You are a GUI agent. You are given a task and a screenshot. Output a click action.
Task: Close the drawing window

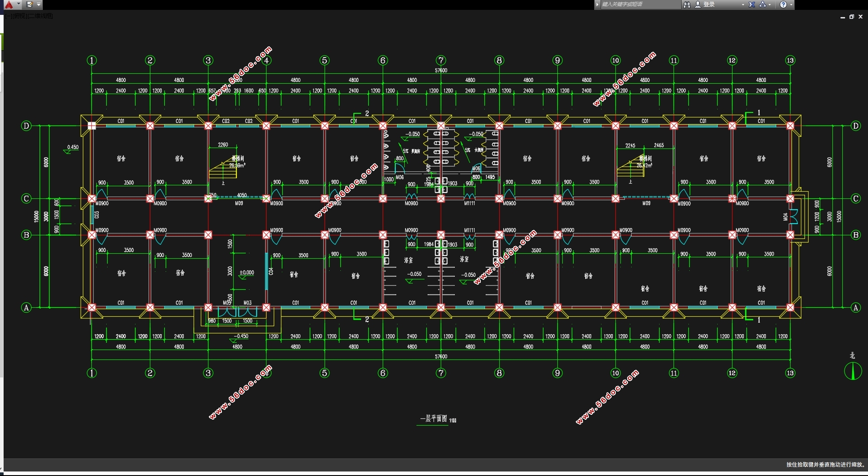[x=861, y=17]
